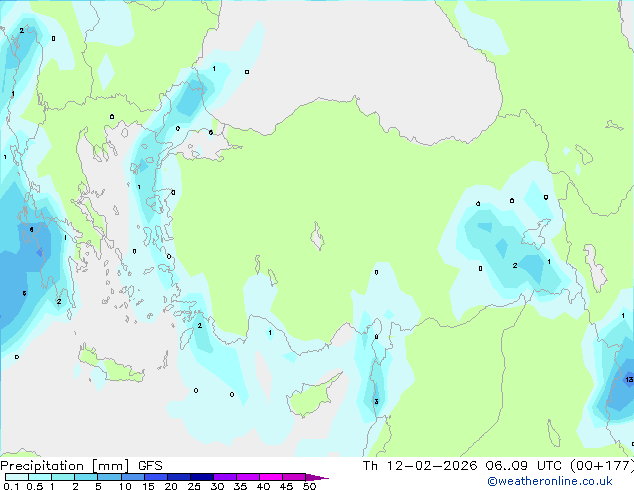Image resolution: width=634 pixels, height=490 pixels.
Task: Pick legend swatch between 0.5 and 1
Action: coord(40,477)
